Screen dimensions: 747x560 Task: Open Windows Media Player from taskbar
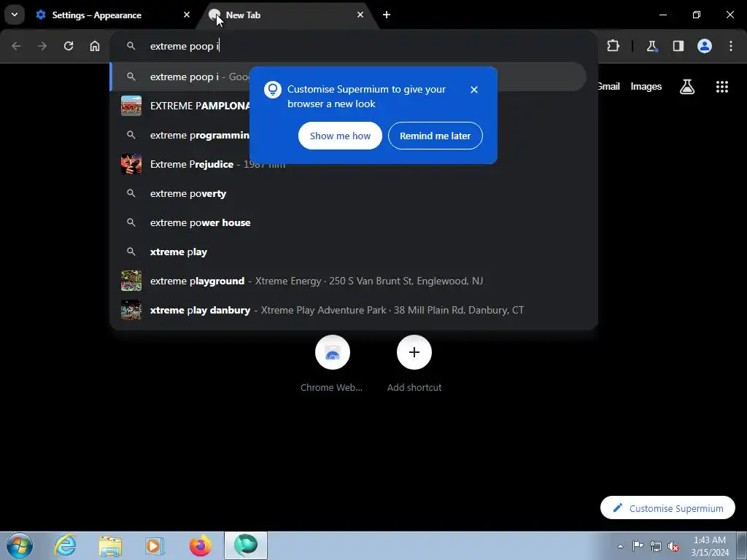tap(155, 545)
